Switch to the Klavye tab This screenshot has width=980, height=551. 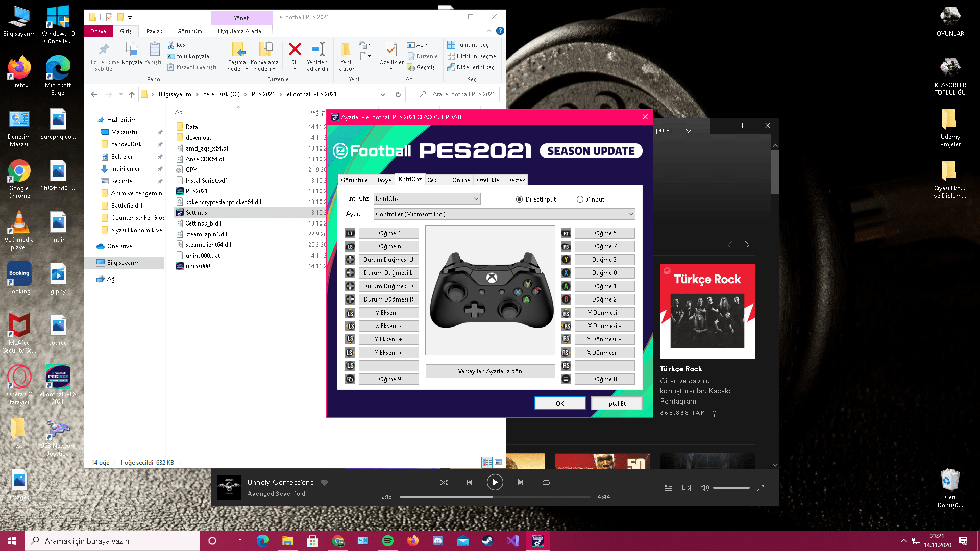382,180
